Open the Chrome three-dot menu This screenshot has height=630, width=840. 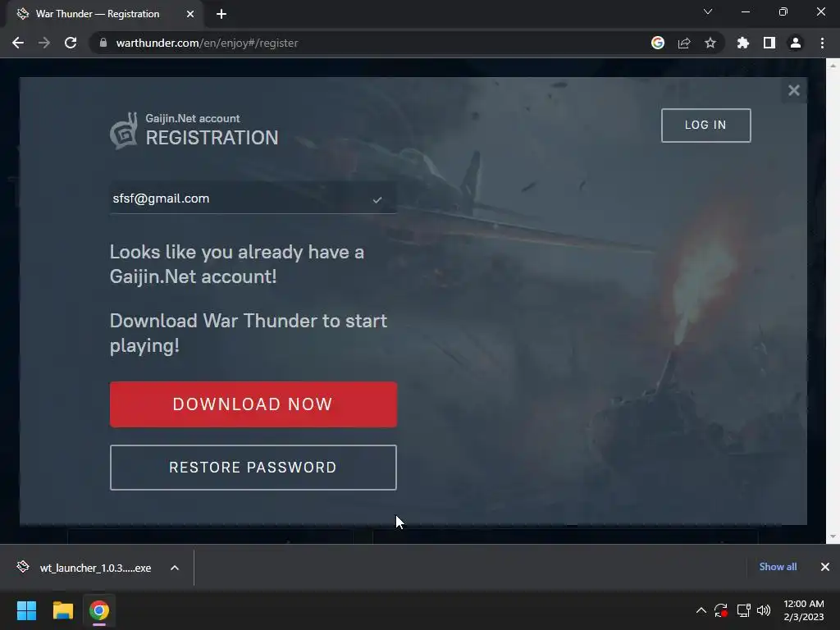[x=822, y=43]
